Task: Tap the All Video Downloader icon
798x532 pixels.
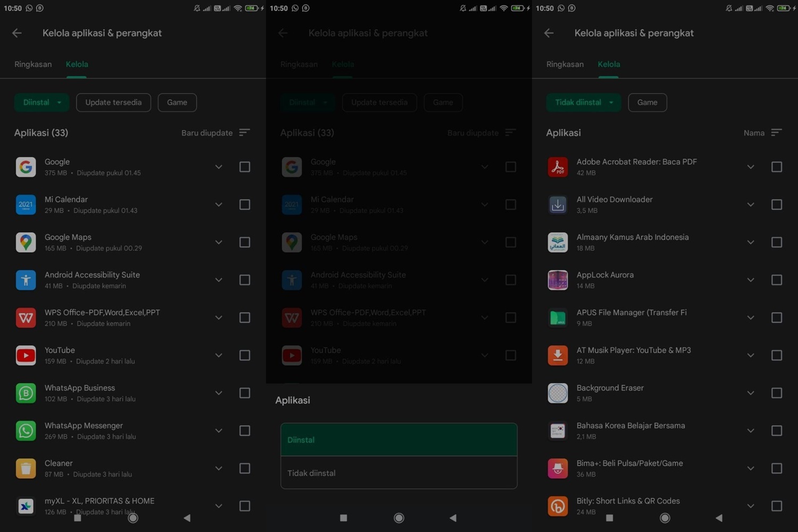Action: point(558,205)
